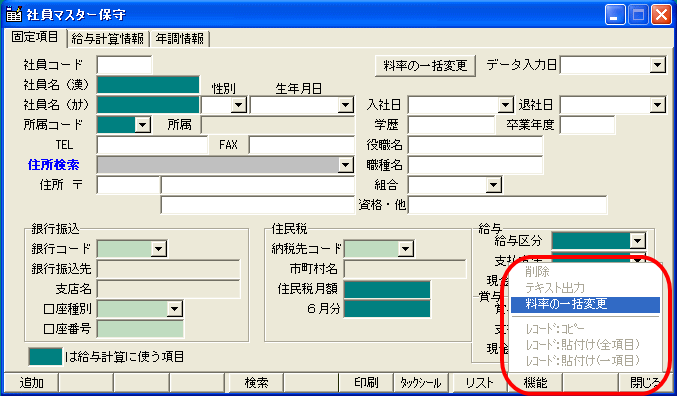The width and height of the screenshot is (677, 396).
Task: Click the 支店名 field
Action: (x=168, y=289)
